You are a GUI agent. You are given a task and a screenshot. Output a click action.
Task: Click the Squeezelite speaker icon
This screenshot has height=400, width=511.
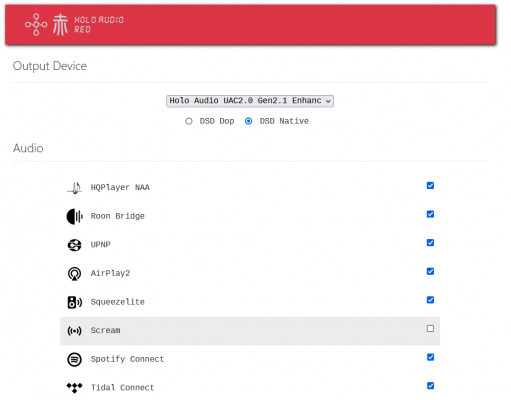point(75,302)
